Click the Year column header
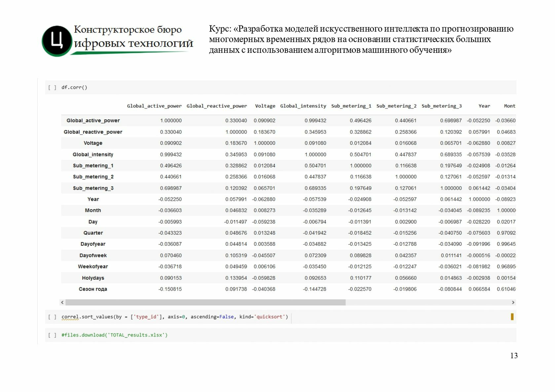 point(484,106)
